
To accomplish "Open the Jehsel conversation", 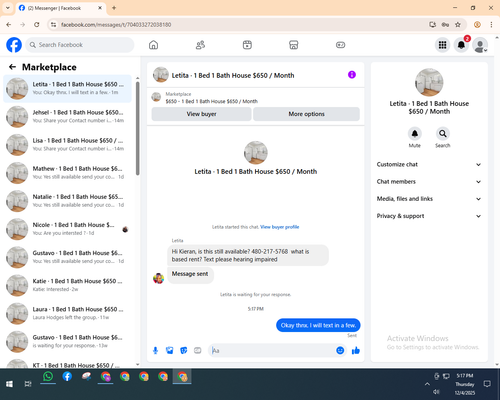I will pyautogui.click(x=67, y=117).
